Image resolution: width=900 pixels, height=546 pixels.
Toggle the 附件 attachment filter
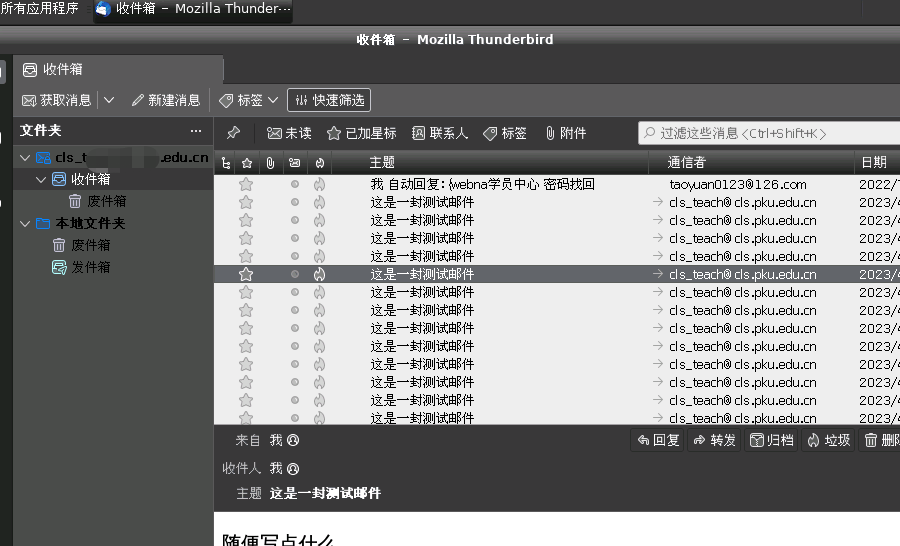(x=566, y=133)
